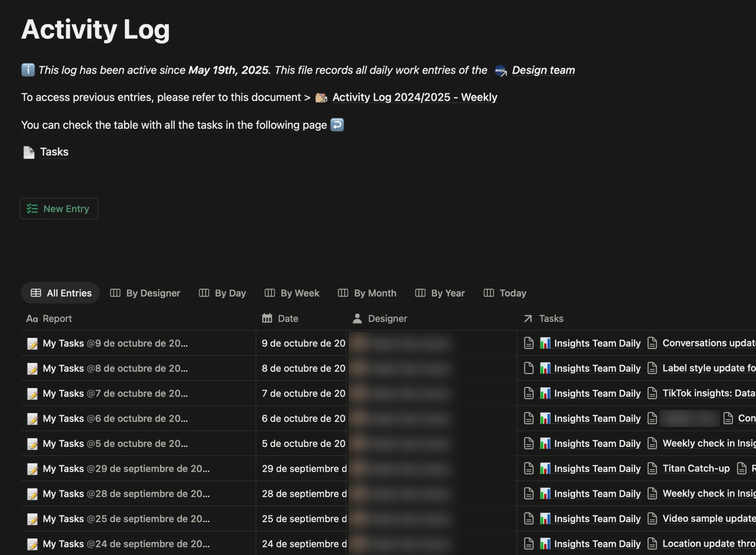The image size is (756, 555).
Task: Open the Design team link
Action: 543,70
